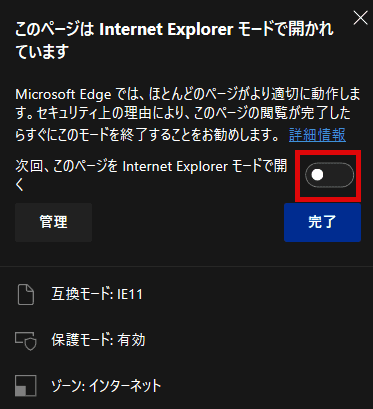Click the インターネット zone value text
Viewport: 373px width, 409px height.
coord(125,386)
